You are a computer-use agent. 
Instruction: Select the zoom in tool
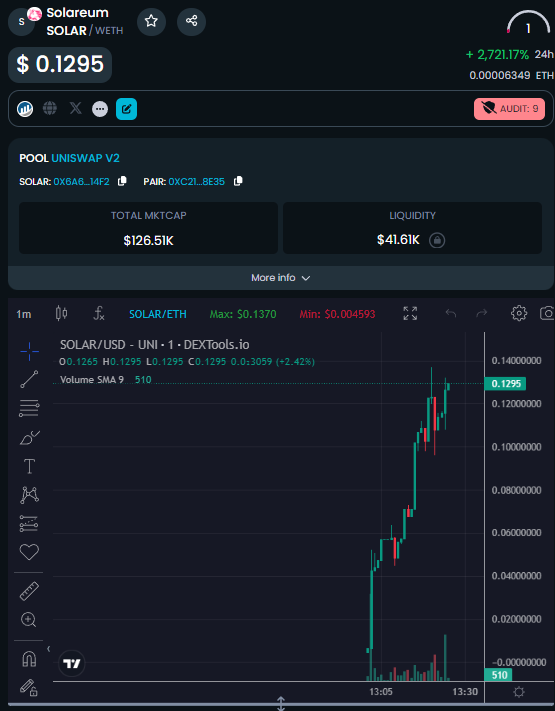[x=29, y=619]
